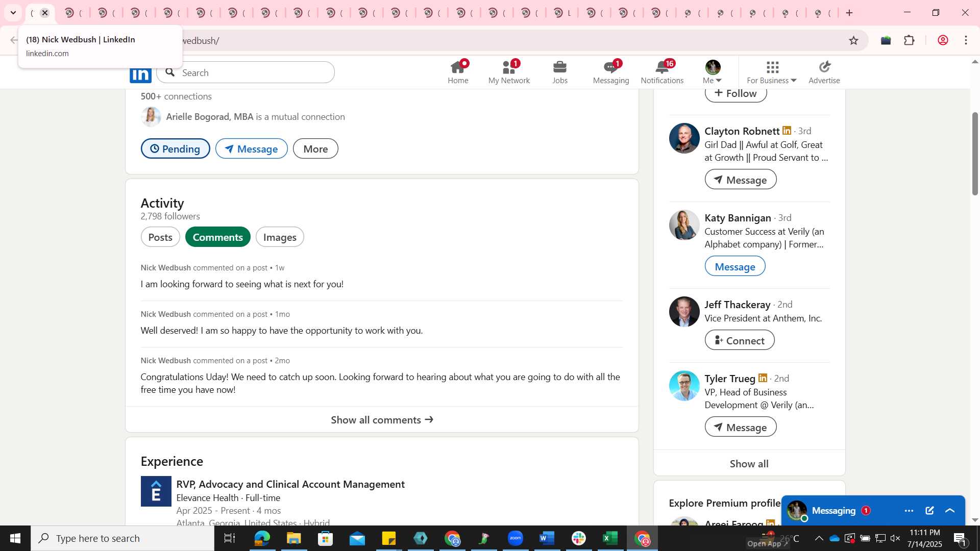980x551 pixels.
Task: Open Word from taskbar
Action: pyautogui.click(x=547, y=538)
